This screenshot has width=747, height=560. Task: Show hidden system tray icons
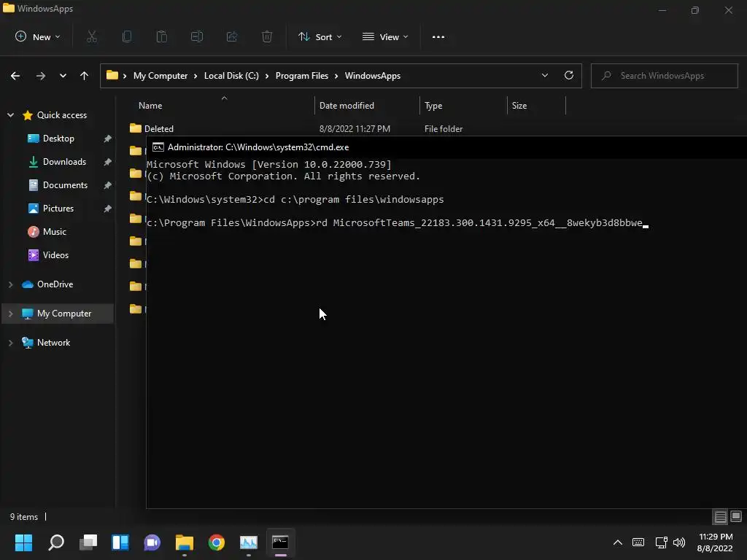click(617, 542)
